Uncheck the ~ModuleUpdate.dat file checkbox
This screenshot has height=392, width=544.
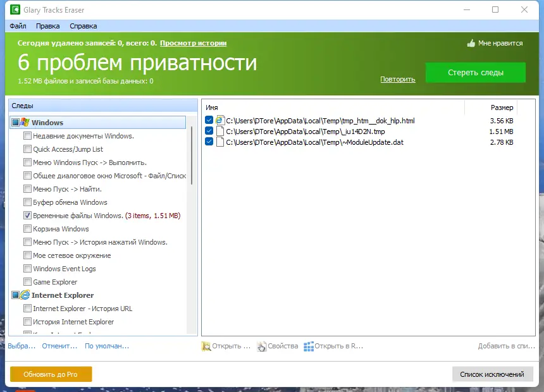tap(209, 142)
